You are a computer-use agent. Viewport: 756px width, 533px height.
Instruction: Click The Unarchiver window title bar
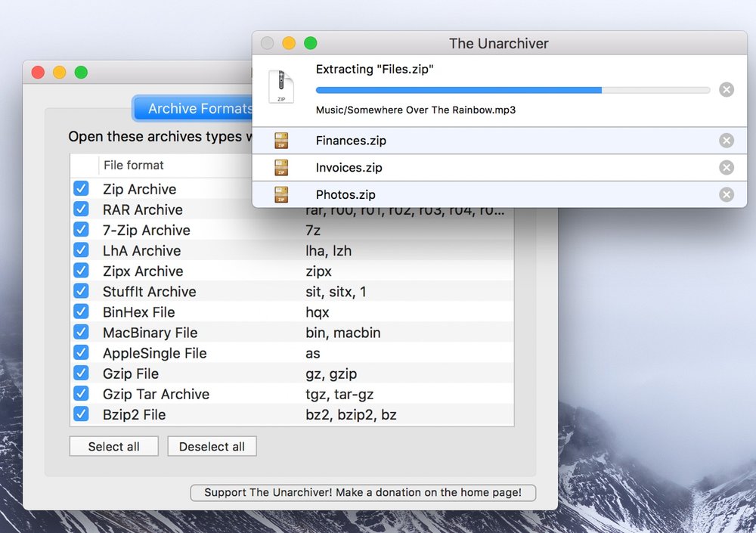click(499, 43)
